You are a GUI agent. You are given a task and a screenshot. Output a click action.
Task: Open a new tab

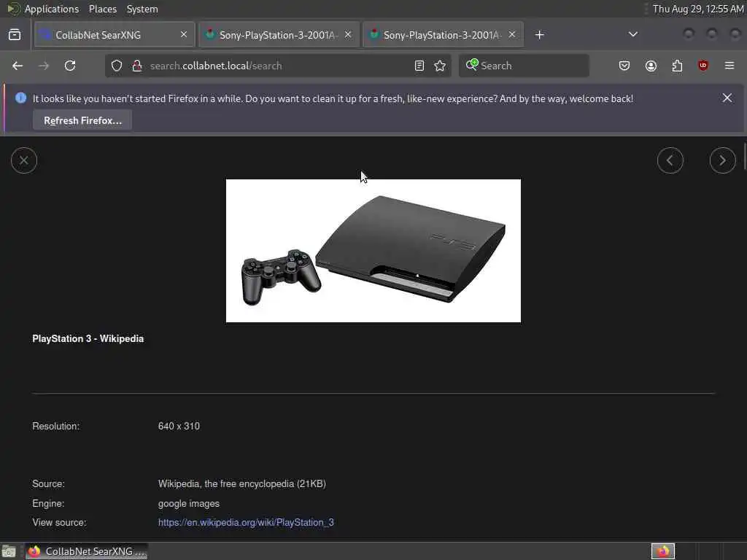click(x=539, y=35)
